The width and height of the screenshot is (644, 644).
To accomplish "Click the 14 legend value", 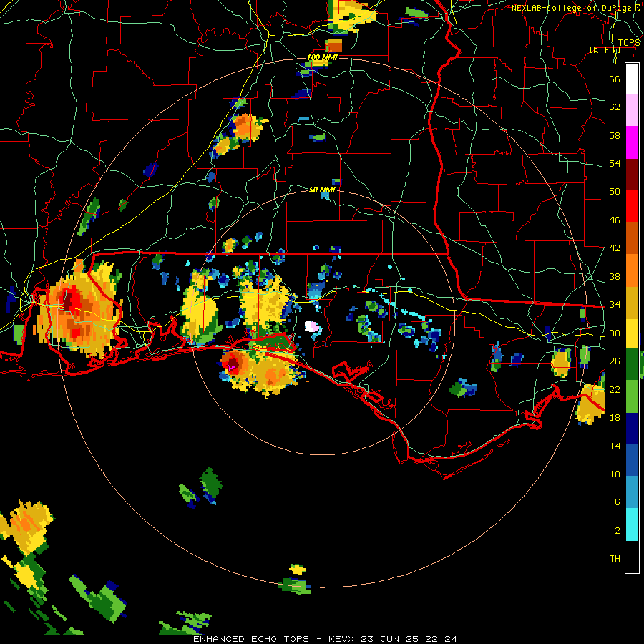I will click(615, 446).
